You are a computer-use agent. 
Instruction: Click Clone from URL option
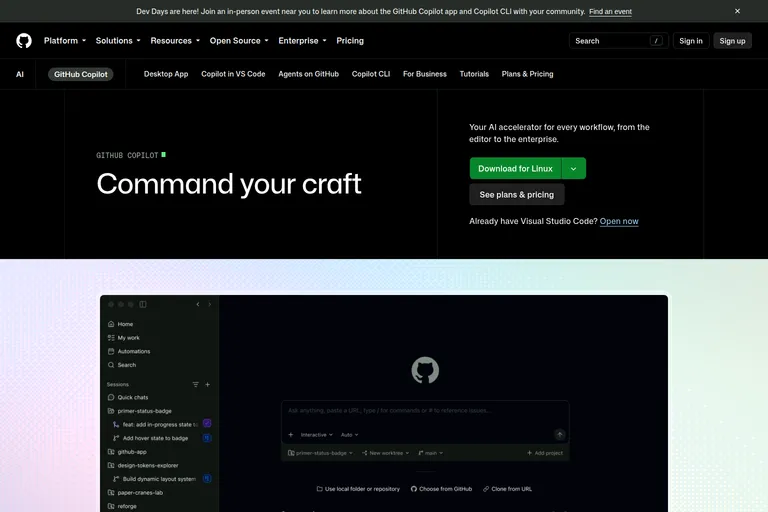coord(507,489)
